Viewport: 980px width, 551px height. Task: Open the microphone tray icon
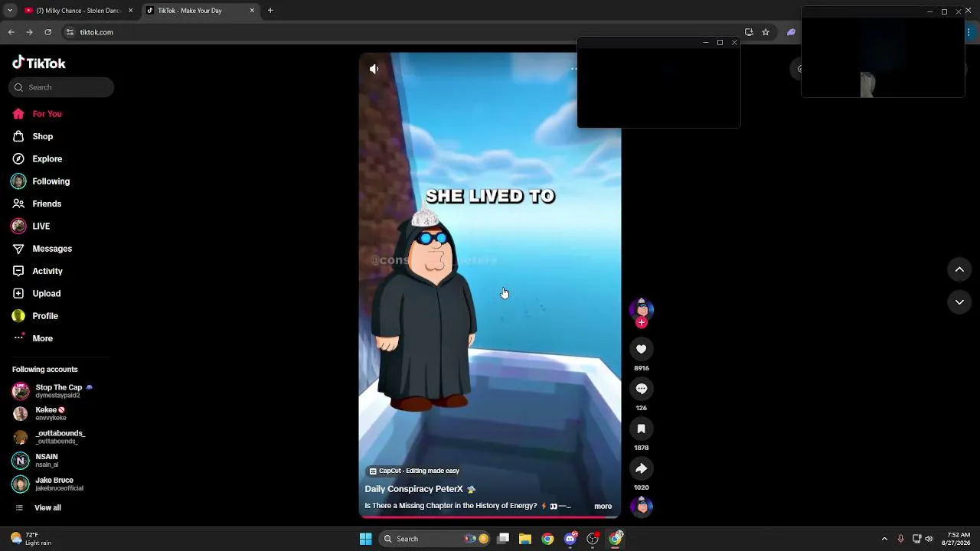[x=900, y=539]
